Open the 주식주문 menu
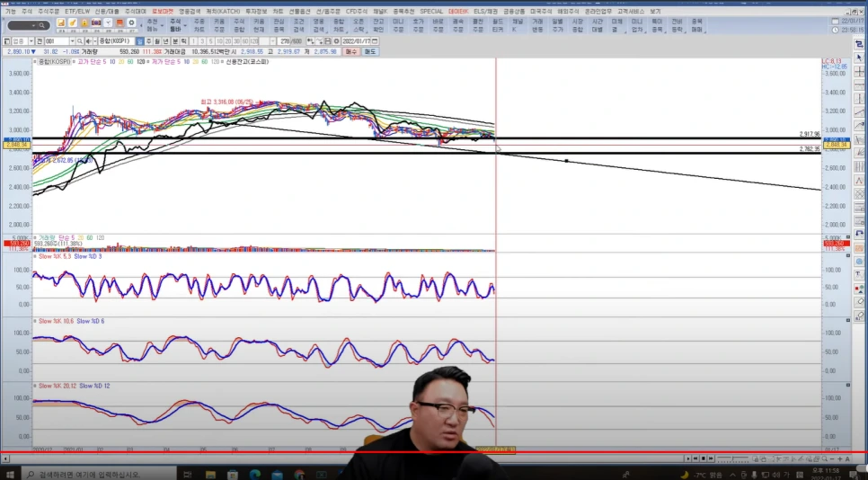This screenshot has height=480, width=868. (48, 11)
